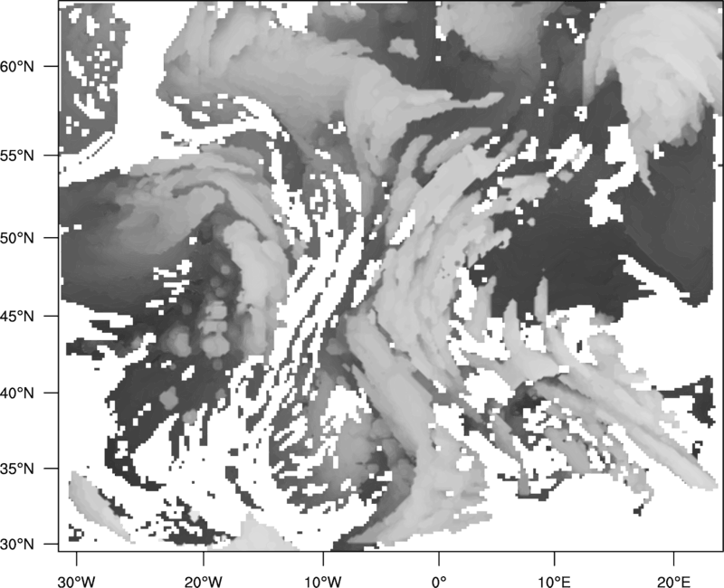Click the 50°N latitude label

17,238
